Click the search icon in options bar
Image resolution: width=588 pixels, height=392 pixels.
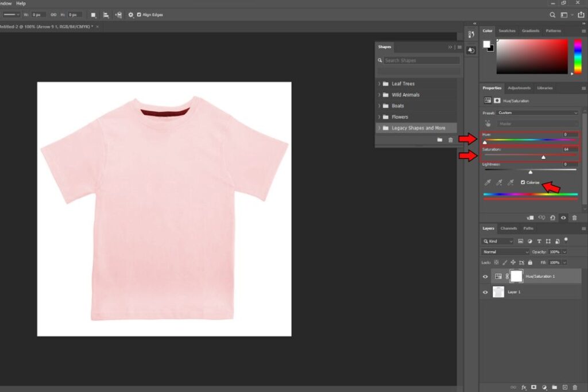click(552, 15)
